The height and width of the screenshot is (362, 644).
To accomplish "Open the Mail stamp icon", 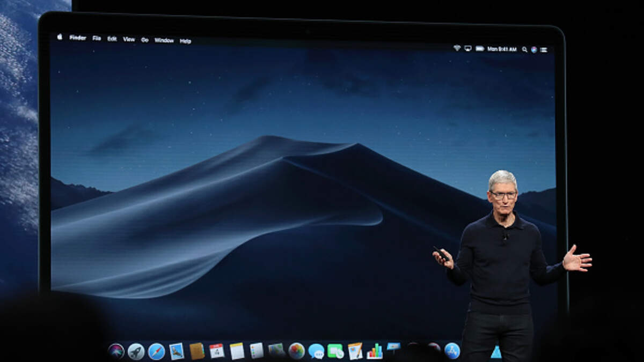I will tap(177, 351).
